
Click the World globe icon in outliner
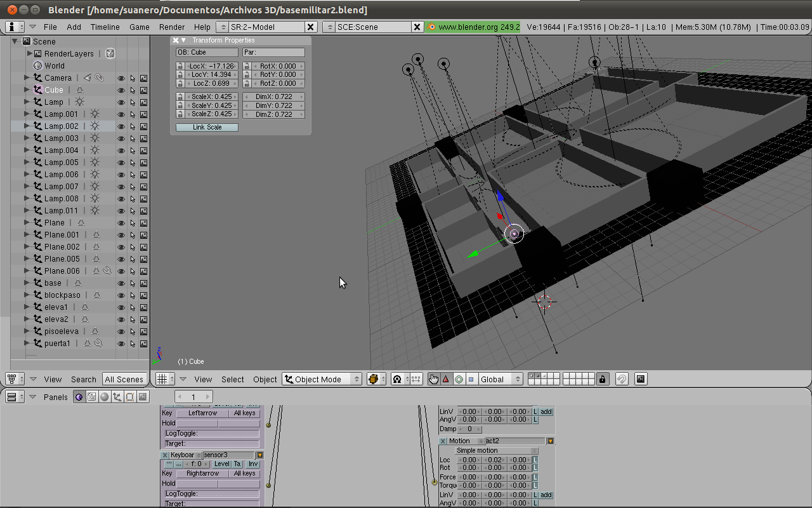[37, 65]
